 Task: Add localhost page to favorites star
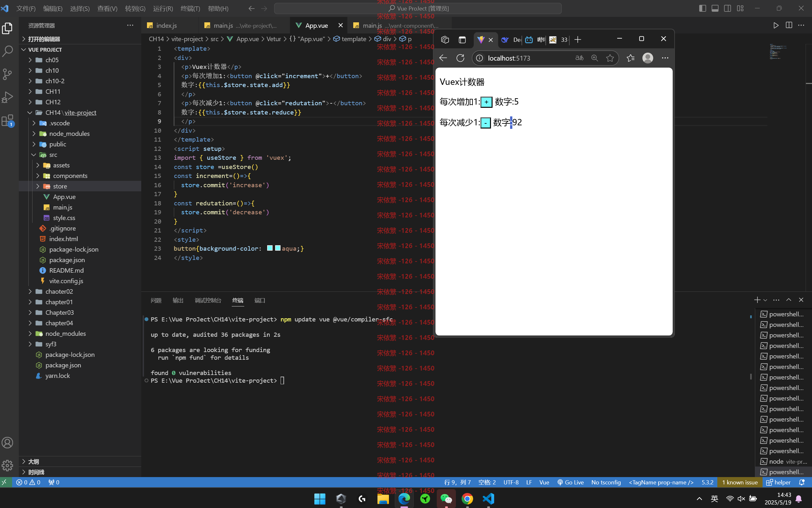pos(610,58)
